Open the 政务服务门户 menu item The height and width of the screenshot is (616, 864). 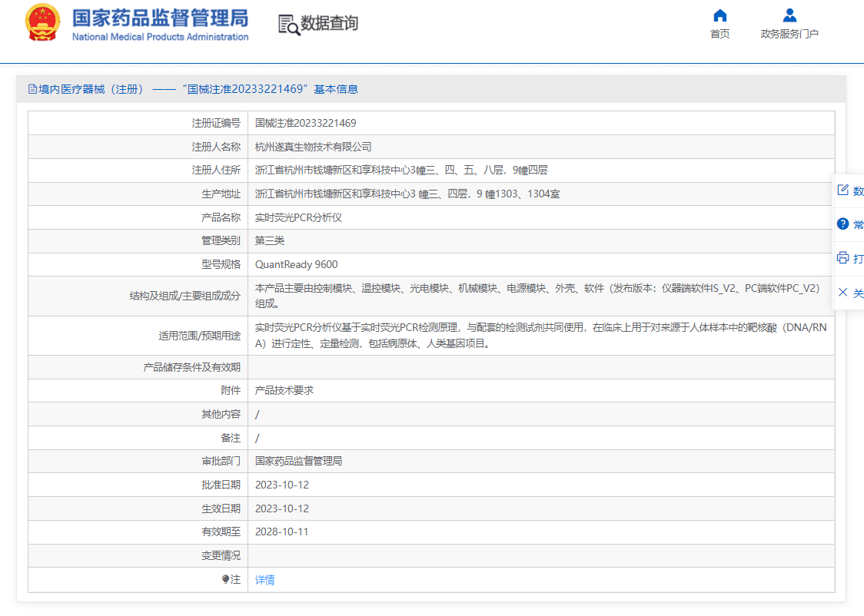789,34
